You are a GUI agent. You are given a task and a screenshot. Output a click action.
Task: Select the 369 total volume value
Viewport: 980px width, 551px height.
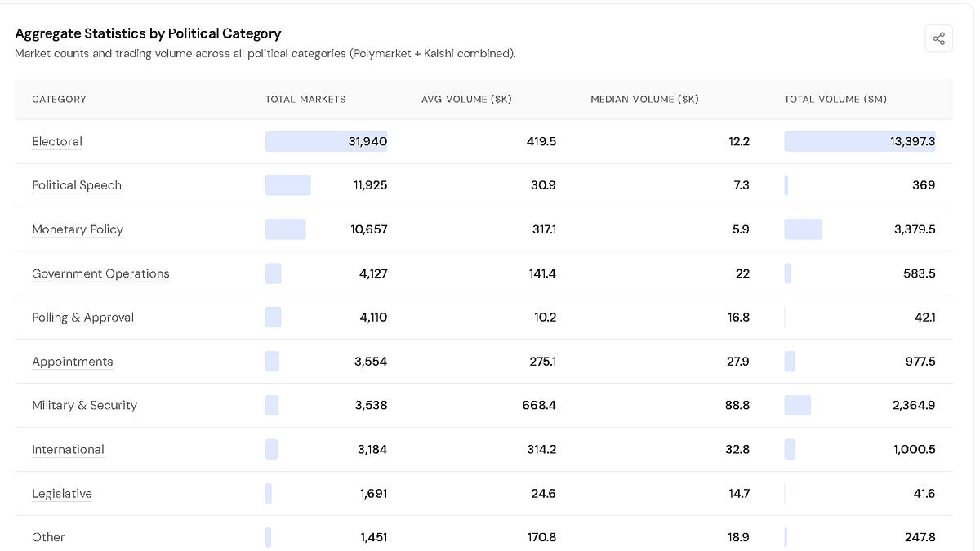(x=924, y=185)
